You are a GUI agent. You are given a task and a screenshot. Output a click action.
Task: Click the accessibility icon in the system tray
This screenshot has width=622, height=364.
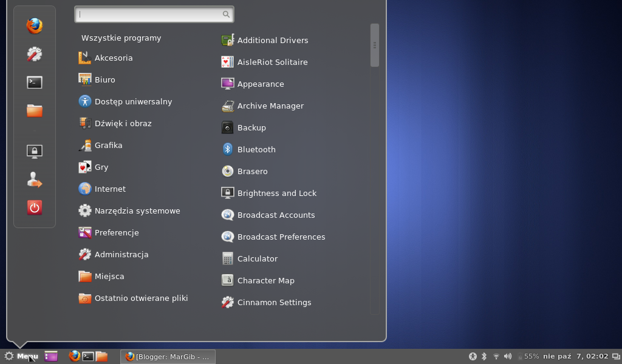click(472, 357)
